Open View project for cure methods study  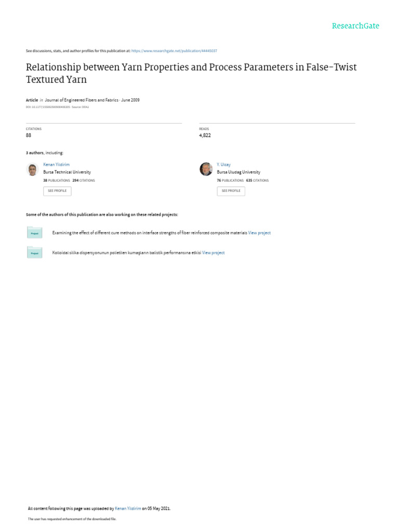pyautogui.click(x=259, y=233)
